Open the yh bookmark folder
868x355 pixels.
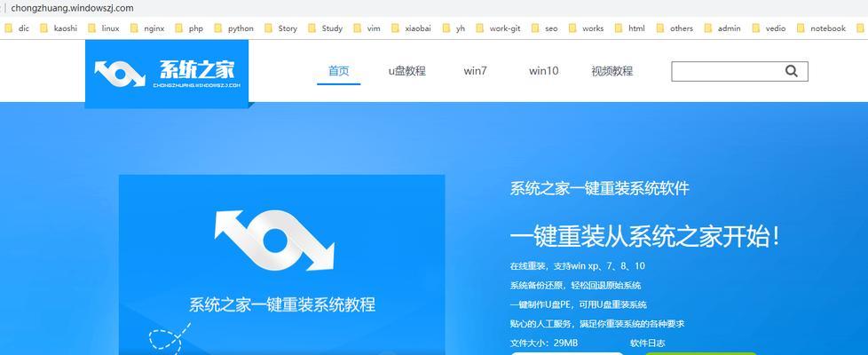tap(454, 28)
